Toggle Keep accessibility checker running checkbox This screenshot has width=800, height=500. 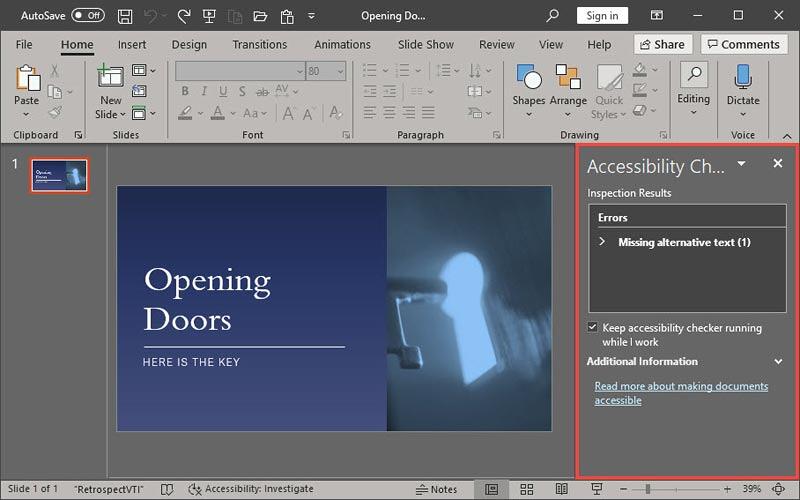tap(592, 327)
